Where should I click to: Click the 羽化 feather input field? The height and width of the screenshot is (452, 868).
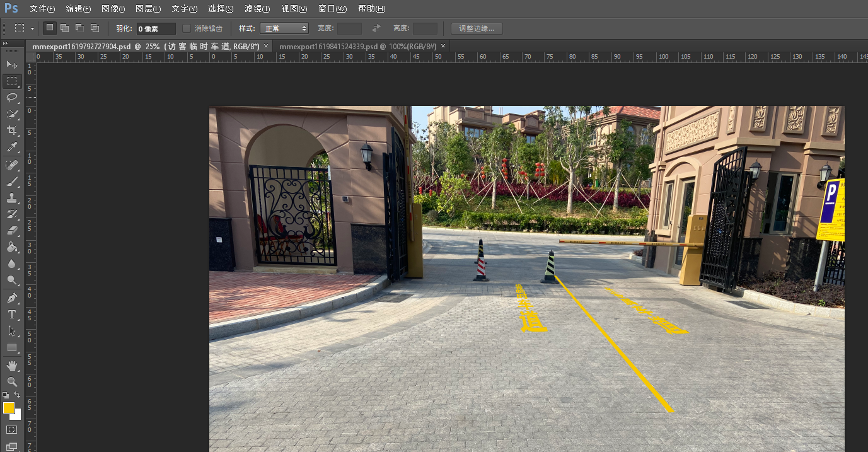[156, 28]
